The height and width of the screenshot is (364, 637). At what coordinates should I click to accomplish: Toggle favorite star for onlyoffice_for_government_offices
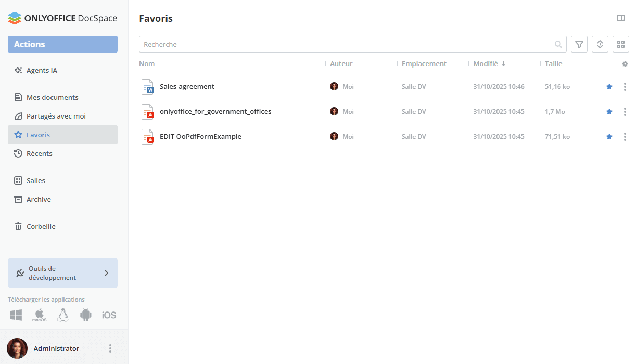(x=609, y=112)
